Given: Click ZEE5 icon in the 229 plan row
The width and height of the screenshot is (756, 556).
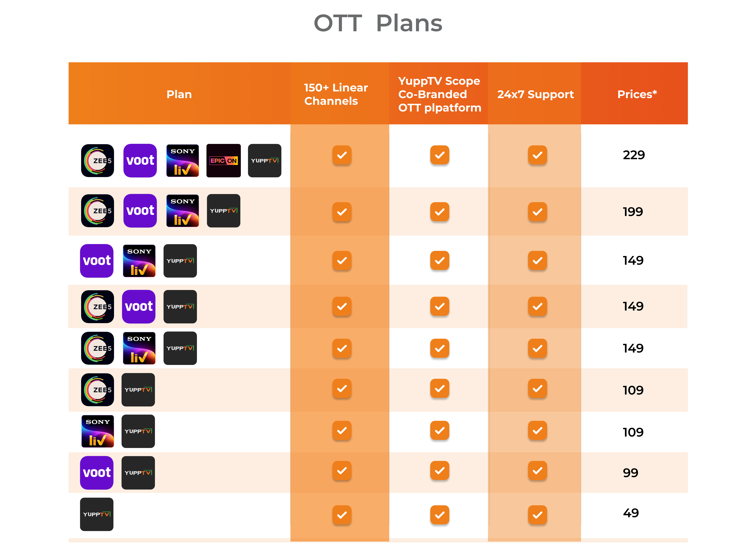Looking at the screenshot, I should [98, 161].
